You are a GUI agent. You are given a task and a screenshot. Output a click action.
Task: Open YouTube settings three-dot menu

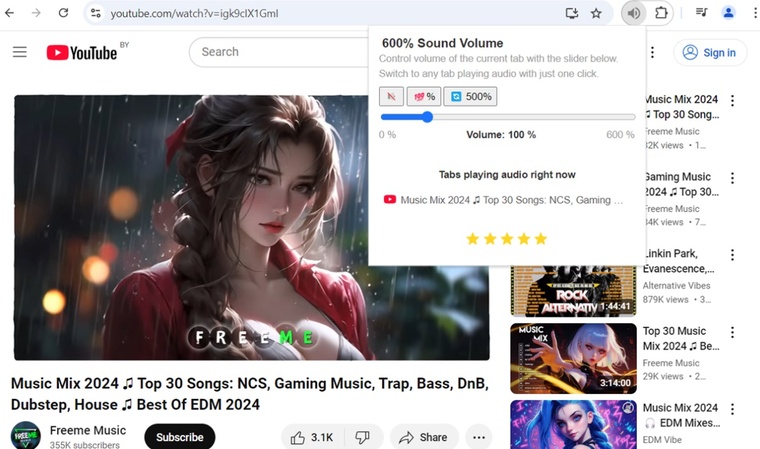pyautogui.click(x=652, y=52)
